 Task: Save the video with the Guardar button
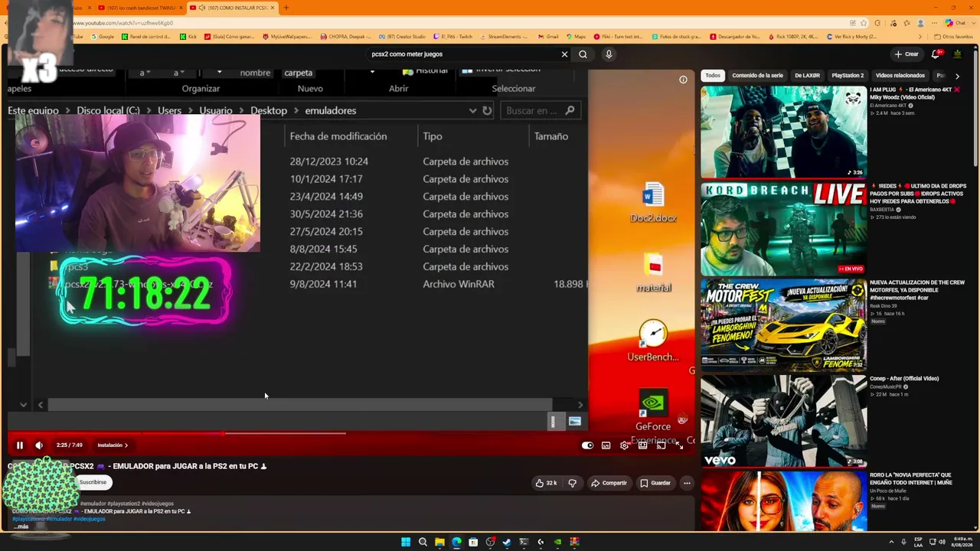click(x=655, y=483)
